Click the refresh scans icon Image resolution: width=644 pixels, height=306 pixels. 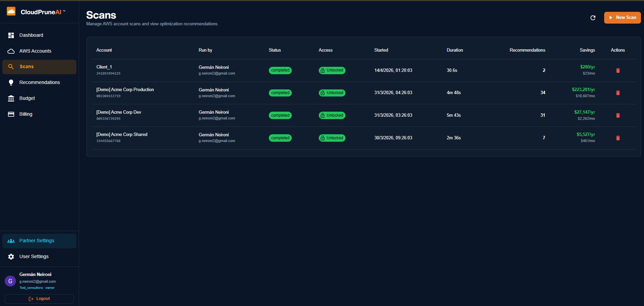[593, 18]
